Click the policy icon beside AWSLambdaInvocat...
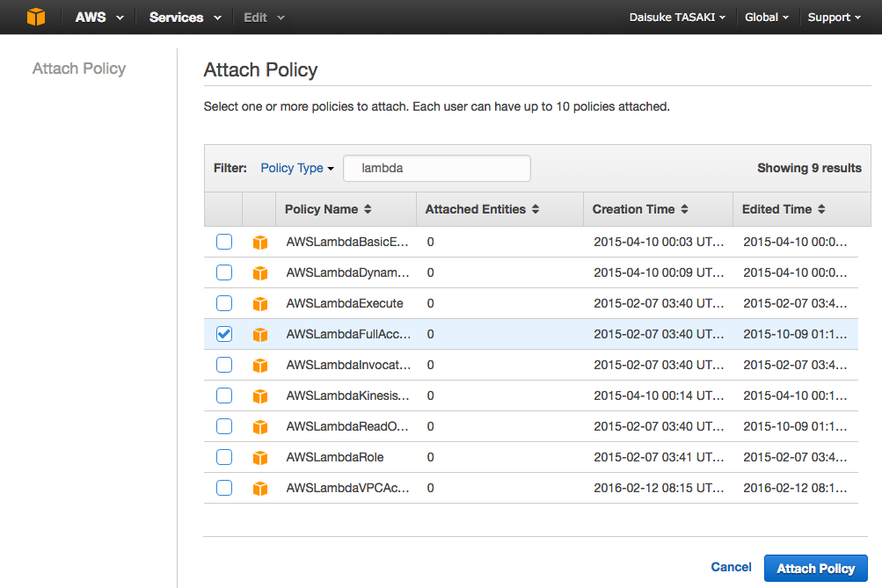 point(260,366)
